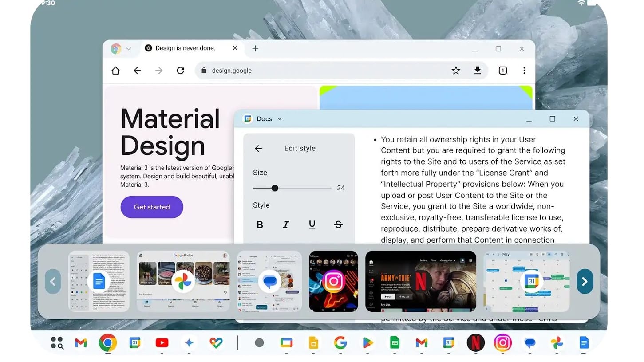Viewport: 644px width, 362px height.
Task: Open Chrome tab switcher showing 1
Action: (x=502, y=71)
